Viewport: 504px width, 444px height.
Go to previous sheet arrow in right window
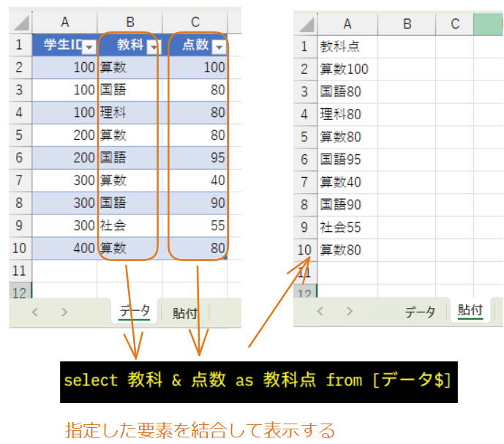[x=320, y=311]
